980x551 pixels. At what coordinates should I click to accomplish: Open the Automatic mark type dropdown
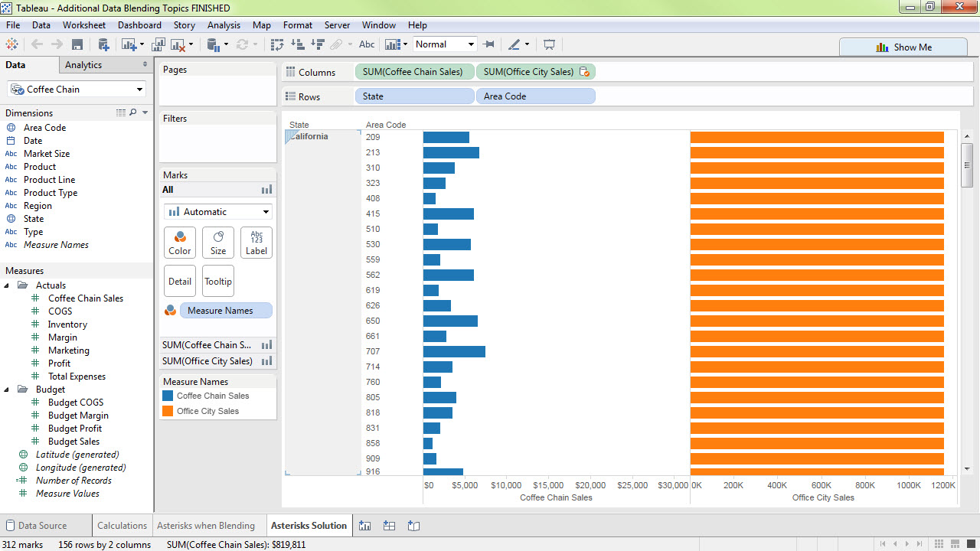[217, 211]
